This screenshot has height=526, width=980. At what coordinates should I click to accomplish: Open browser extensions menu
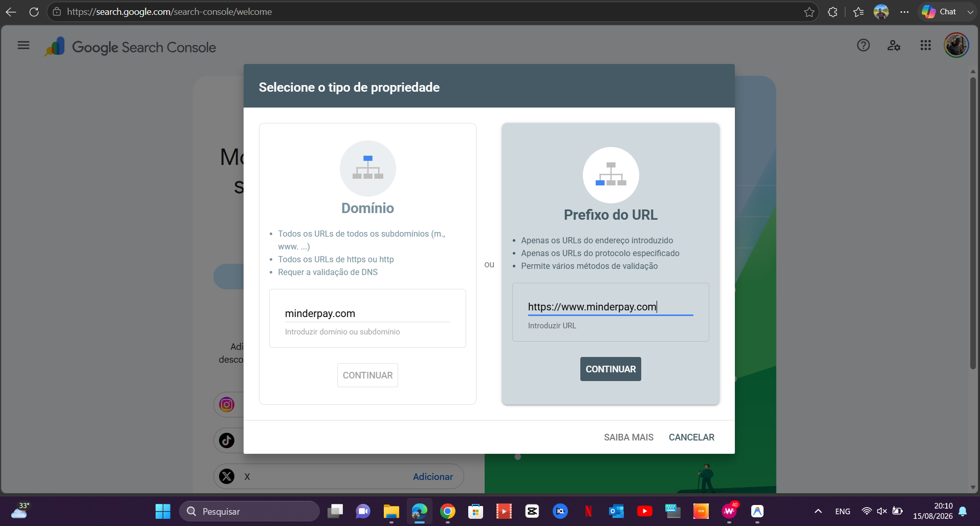pyautogui.click(x=833, y=12)
